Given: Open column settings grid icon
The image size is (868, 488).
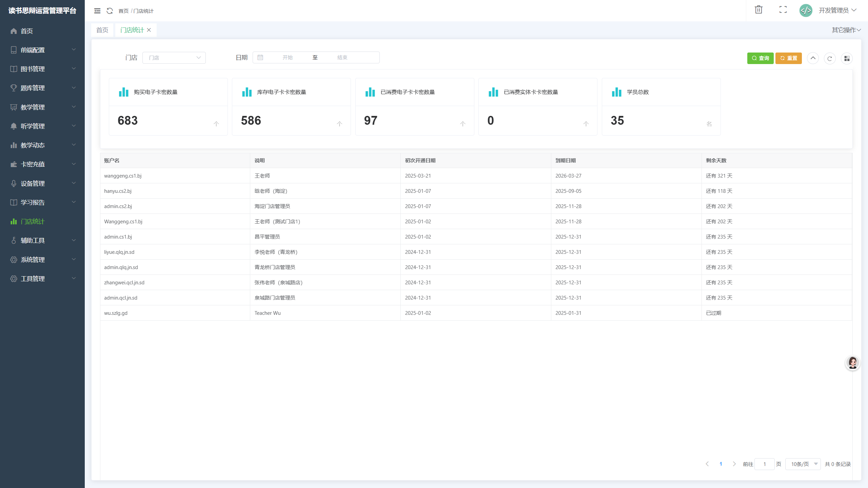Looking at the screenshot, I should (847, 58).
